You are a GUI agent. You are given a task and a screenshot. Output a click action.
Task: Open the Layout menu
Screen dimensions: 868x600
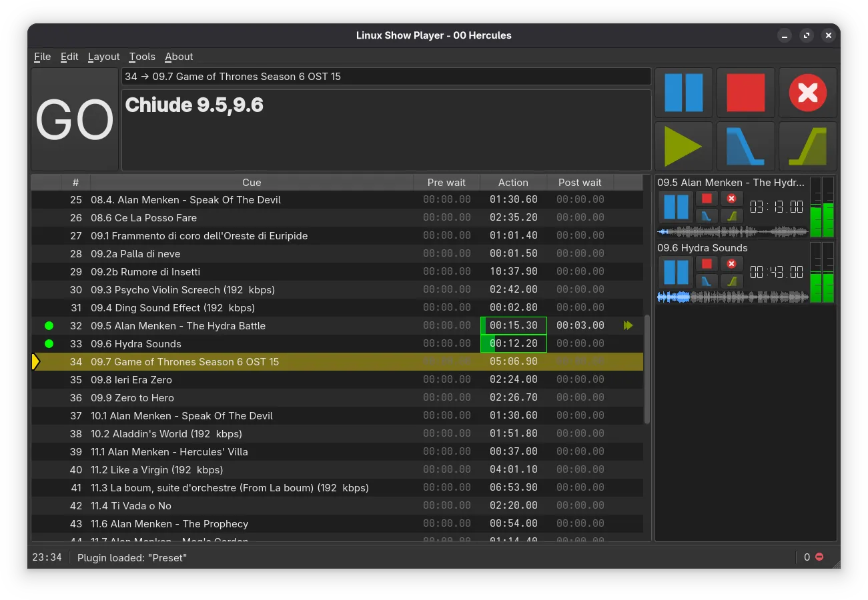103,57
